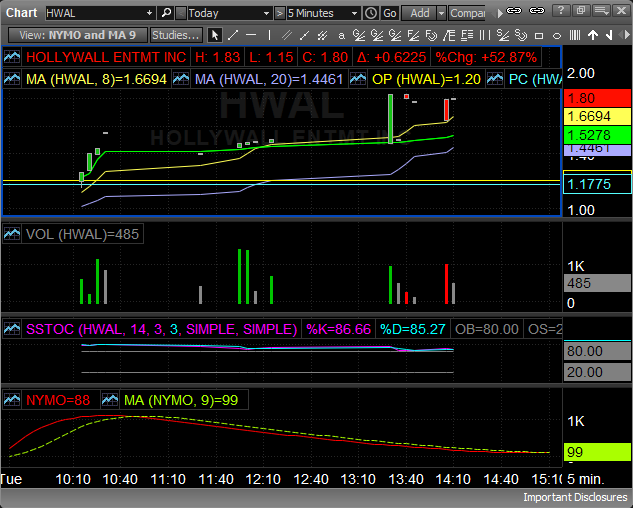Open the Today date range dropdown
This screenshot has width=633, height=508.
tap(266, 13)
